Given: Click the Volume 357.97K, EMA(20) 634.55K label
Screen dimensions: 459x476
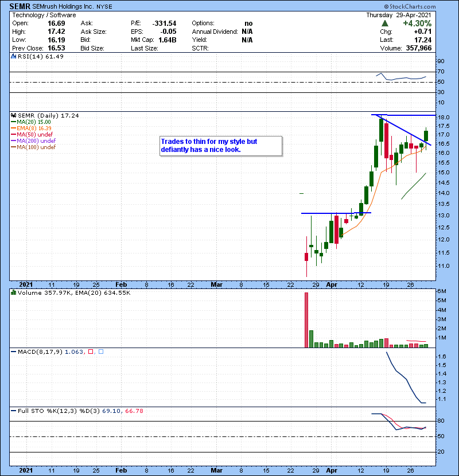Looking at the screenshot, I should (74, 293).
